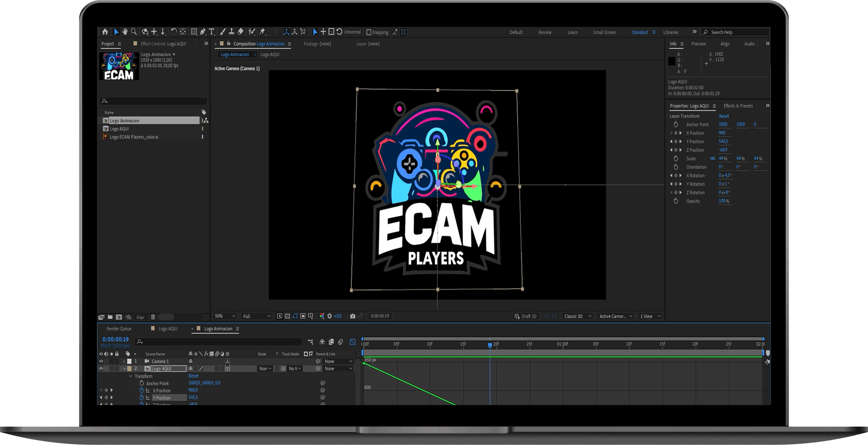Screen dimensions: 868x445
Task: Hide the Camera 1 layer eye
Action: coord(101,362)
